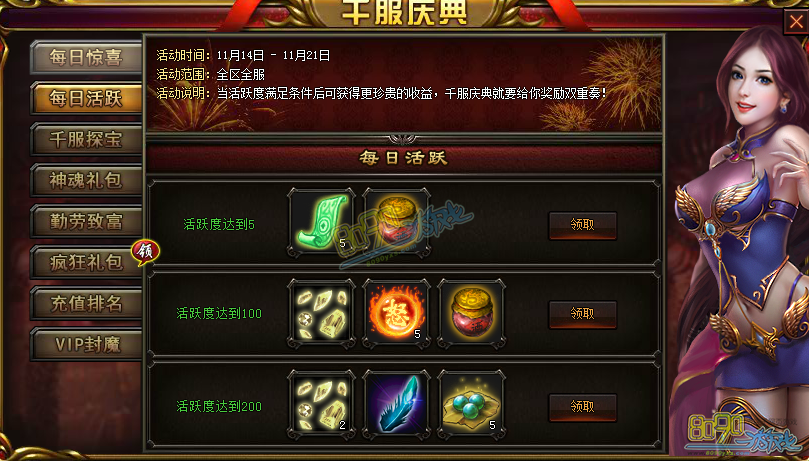The width and height of the screenshot is (809, 461).
Task: Go to the 充值排名 tab
Action: click(86, 303)
